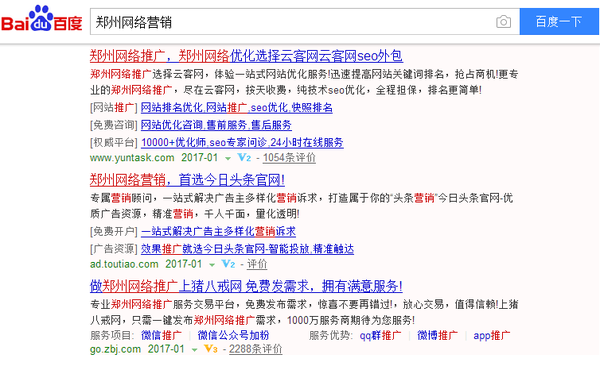This screenshot has height=370, width=600.
Task: Open result 郑州网络推广, 郑州网络优化选择云客网
Action: tap(246, 56)
